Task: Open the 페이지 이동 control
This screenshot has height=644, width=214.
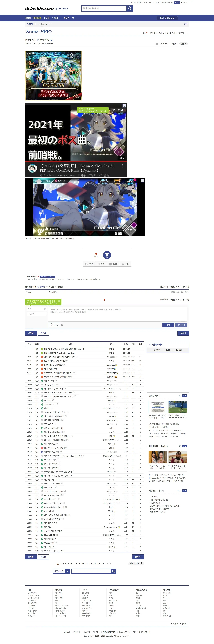Action: tap(136, 563)
